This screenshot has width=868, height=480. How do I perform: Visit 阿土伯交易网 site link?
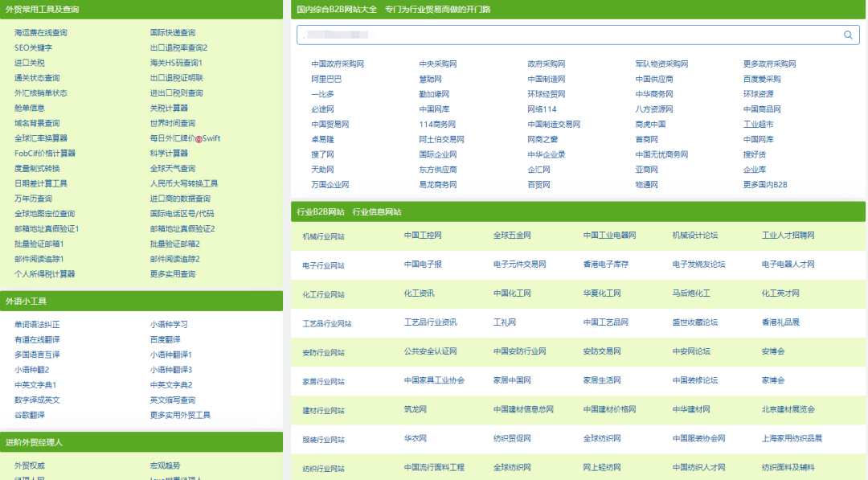(441, 140)
